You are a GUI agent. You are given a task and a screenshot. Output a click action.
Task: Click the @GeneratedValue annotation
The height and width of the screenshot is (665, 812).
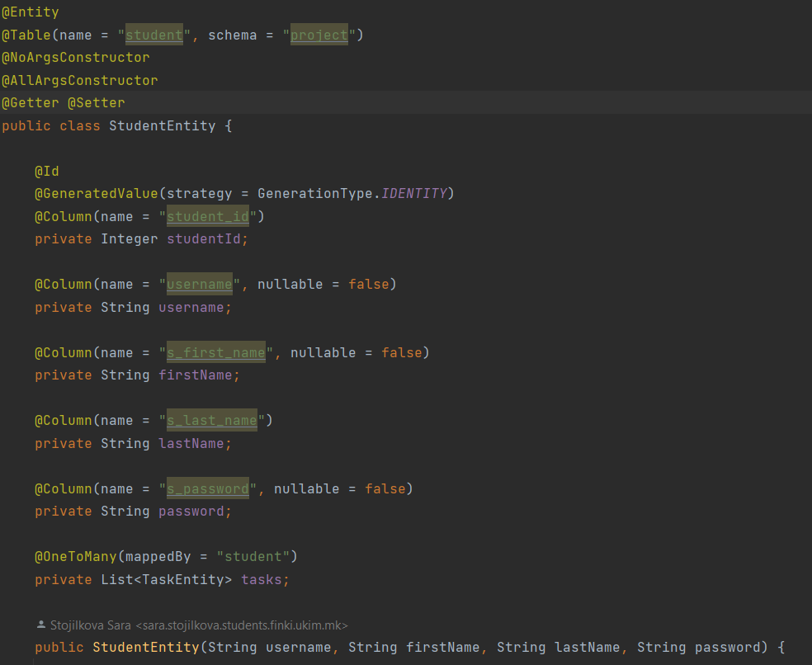pyautogui.click(x=96, y=194)
